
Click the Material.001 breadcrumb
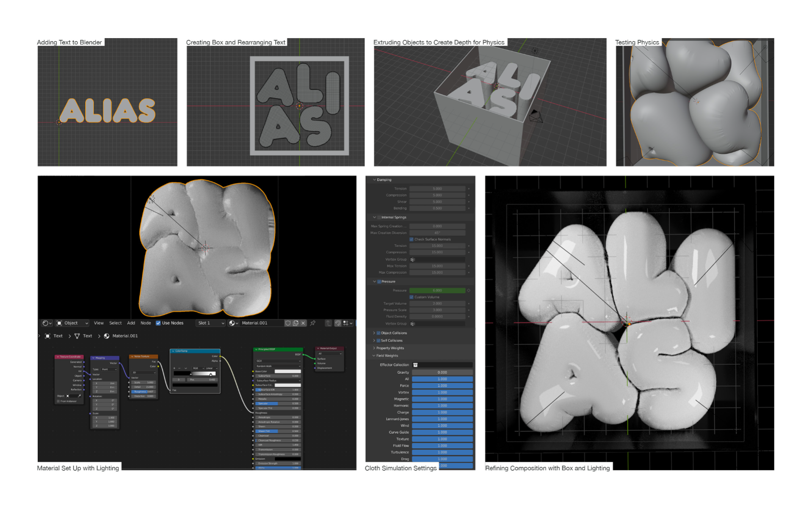click(x=124, y=336)
